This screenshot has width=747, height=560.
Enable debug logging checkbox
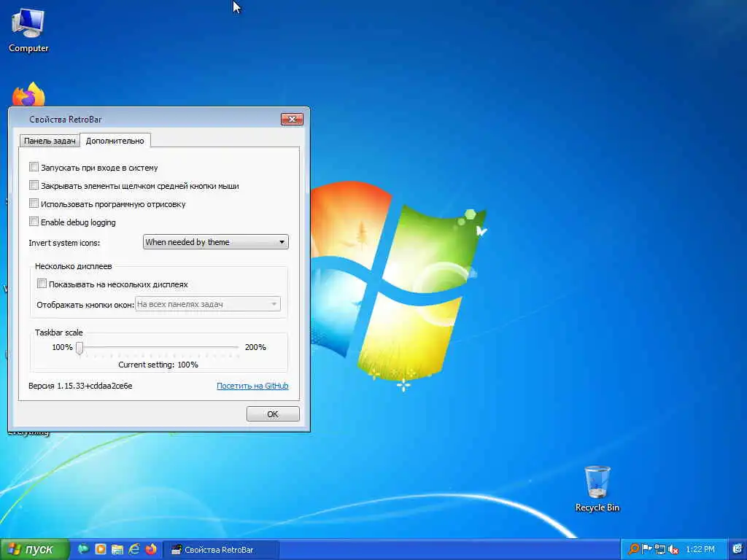[34, 222]
